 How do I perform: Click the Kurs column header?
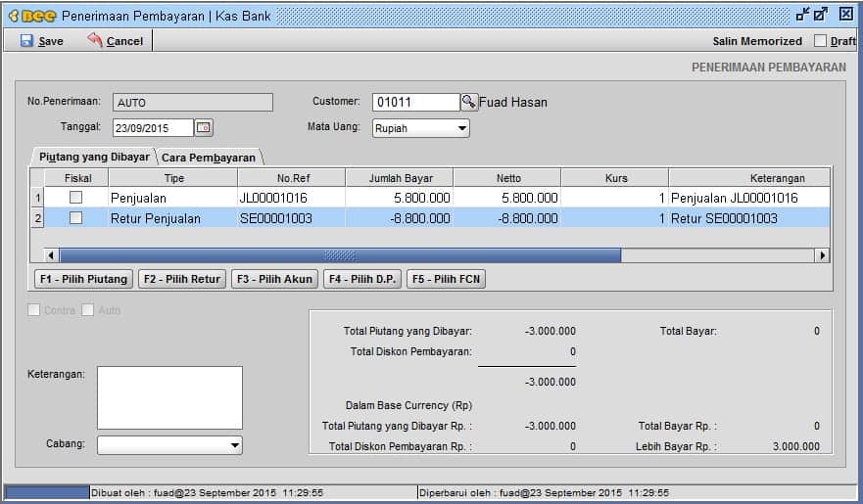point(615,178)
